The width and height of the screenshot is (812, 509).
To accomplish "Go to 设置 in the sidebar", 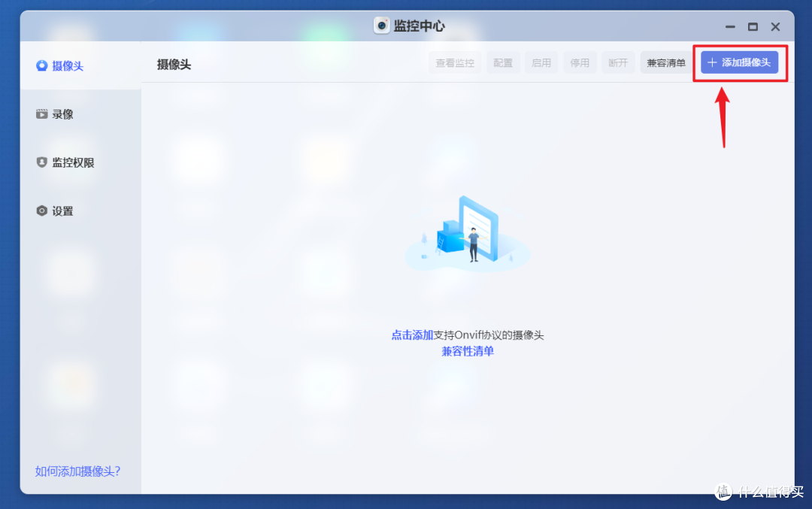I will click(80, 211).
